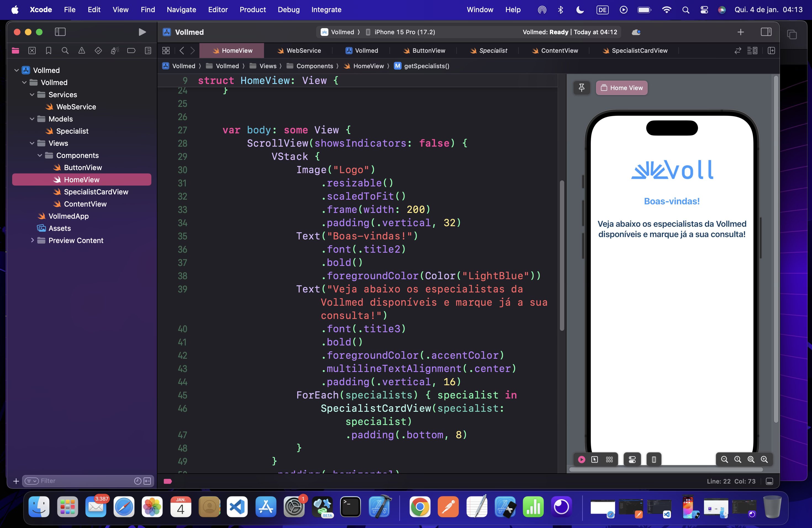Collapse the Components folder
Screen dimensions: 812x528
pos(40,155)
